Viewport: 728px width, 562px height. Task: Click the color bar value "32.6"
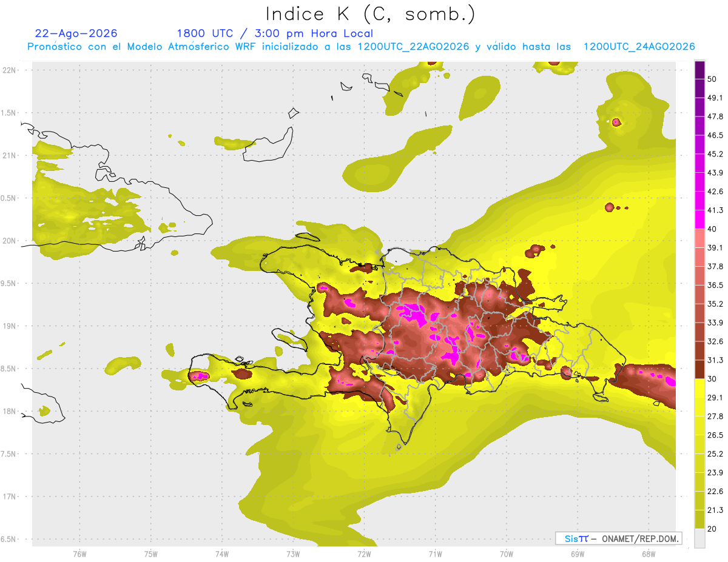click(715, 341)
